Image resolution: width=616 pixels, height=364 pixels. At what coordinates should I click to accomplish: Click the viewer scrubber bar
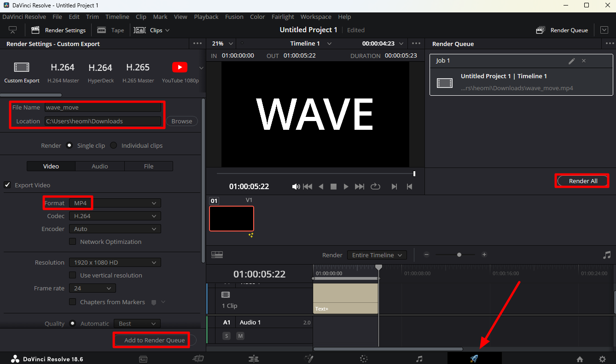pos(316,173)
